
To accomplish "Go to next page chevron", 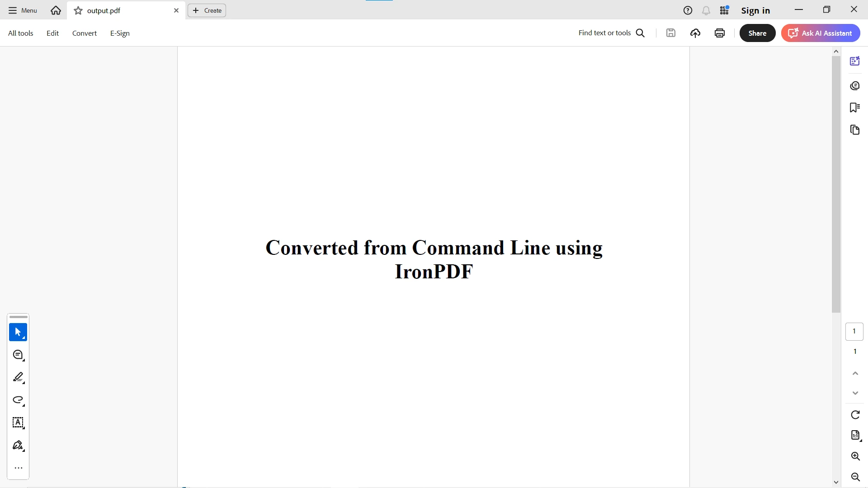I will tap(855, 393).
